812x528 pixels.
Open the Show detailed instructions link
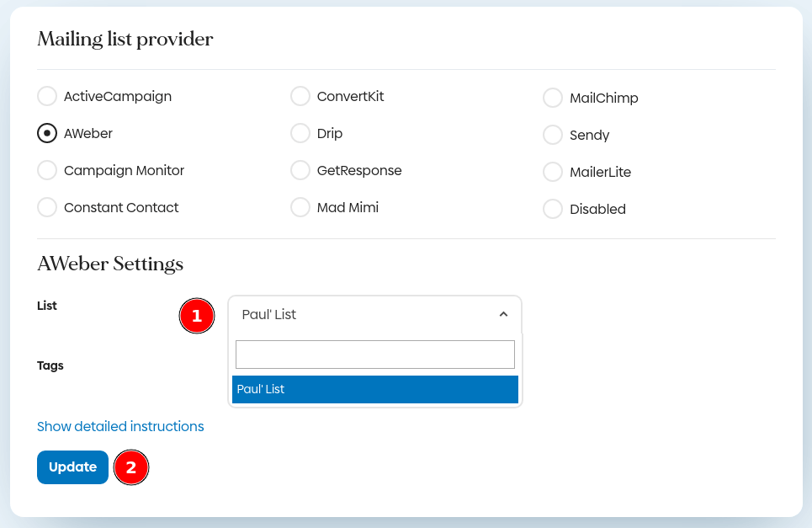coord(120,426)
